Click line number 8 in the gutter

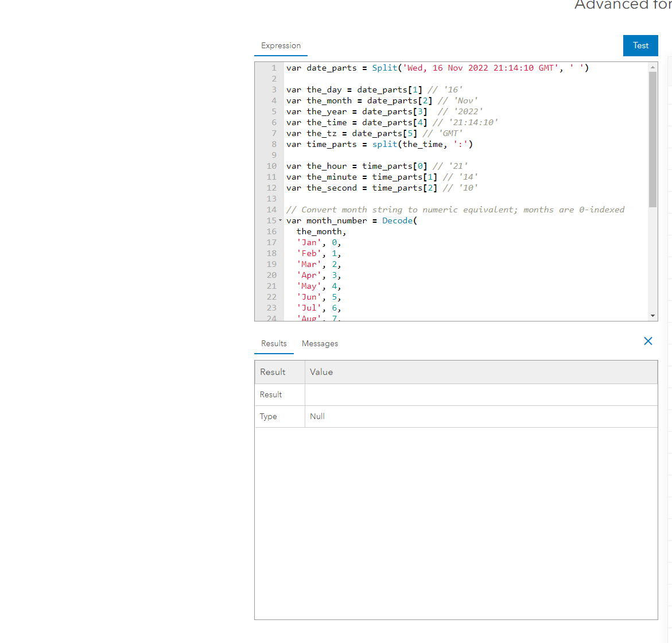coord(274,144)
